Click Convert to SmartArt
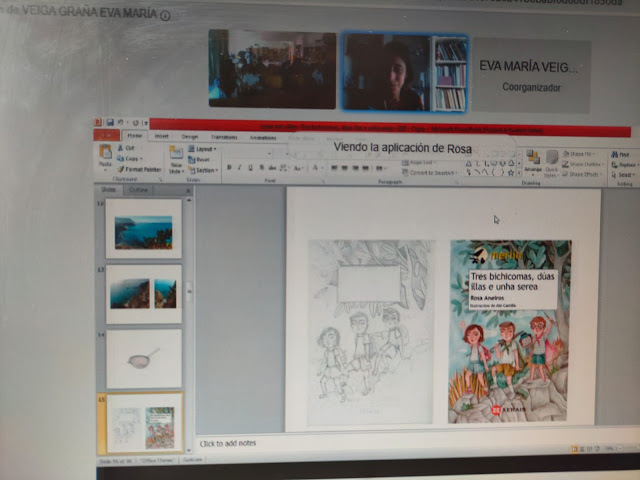Viewport: 640px width, 480px height. [429, 173]
